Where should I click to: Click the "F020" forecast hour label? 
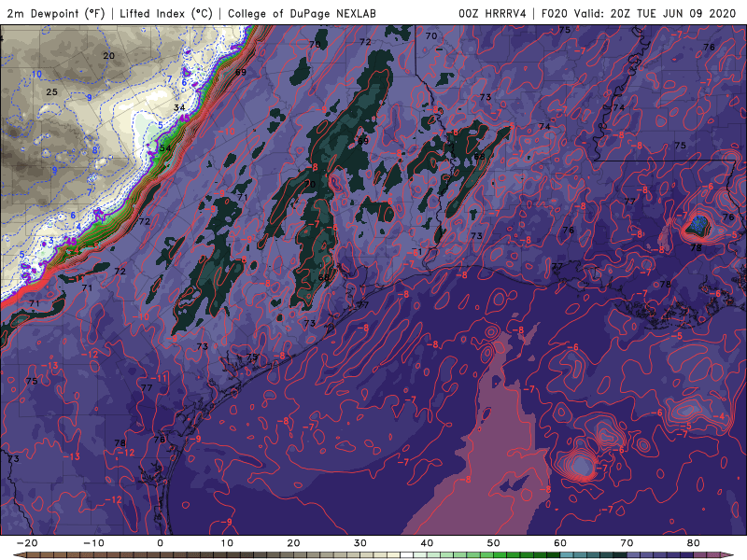(x=555, y=13)
